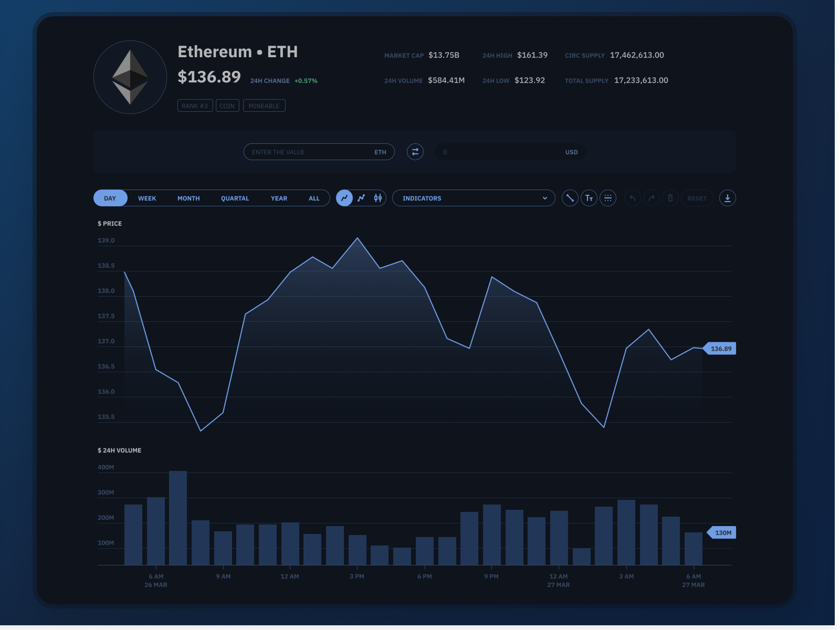The image size is (840, 630).
Task: Click the market cap value $13.75B
Action: click(444, 55)
